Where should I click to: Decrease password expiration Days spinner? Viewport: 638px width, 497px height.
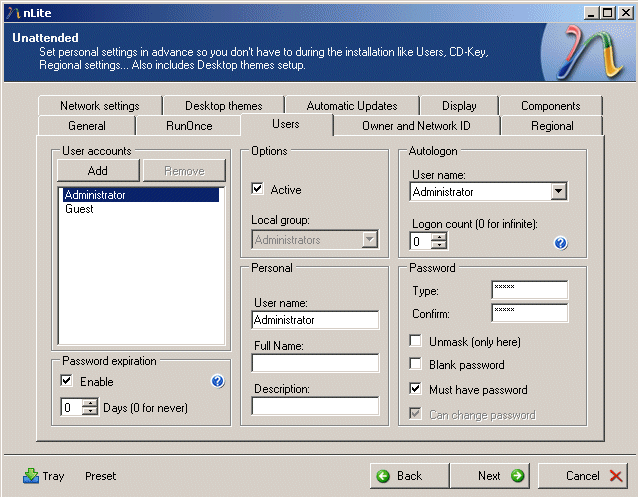[90, 411]
